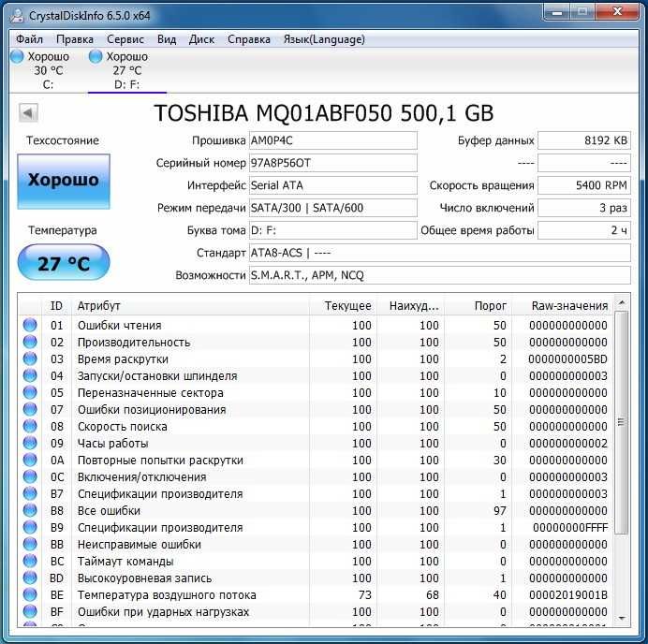648x644 pixels.
Task: Click status orb of B9 Спецификации производителя row
Action: click(30, 527)
